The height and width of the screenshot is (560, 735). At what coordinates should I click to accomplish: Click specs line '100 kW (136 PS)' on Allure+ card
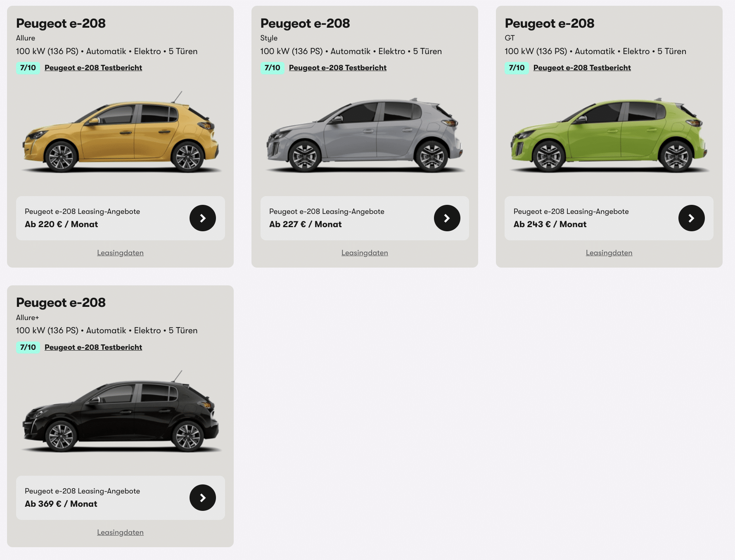tap(47, 331)
